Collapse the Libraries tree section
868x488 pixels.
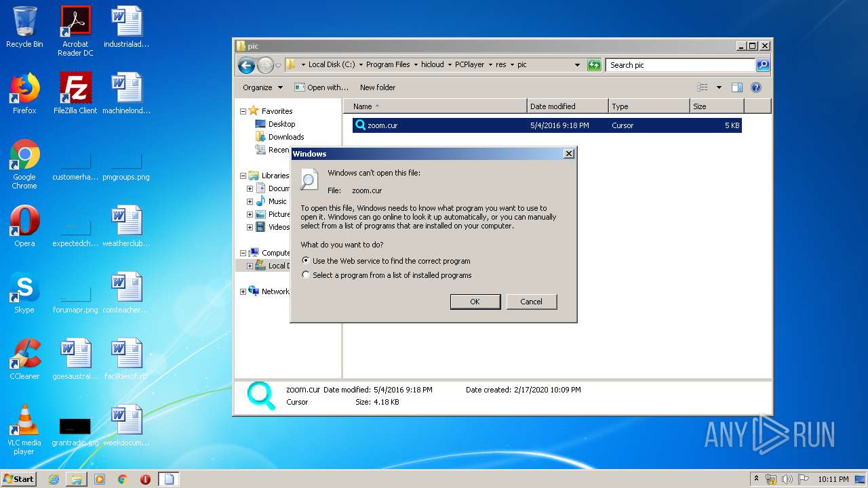(243, 176)
